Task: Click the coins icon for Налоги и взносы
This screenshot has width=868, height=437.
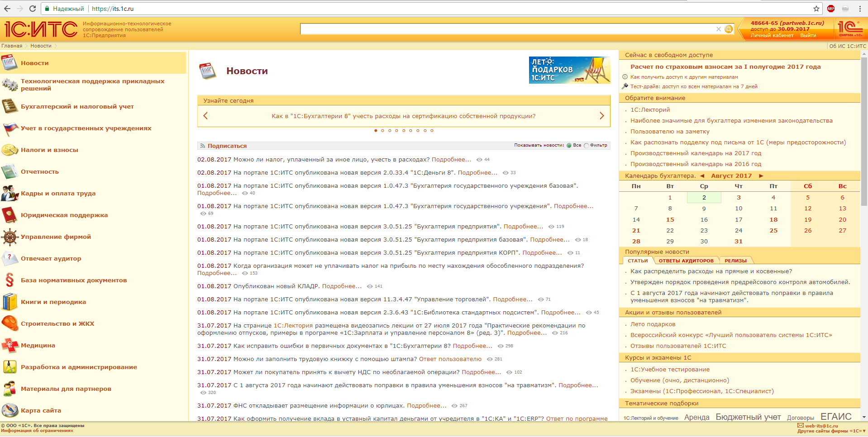Action: click(x=9, y=150)
